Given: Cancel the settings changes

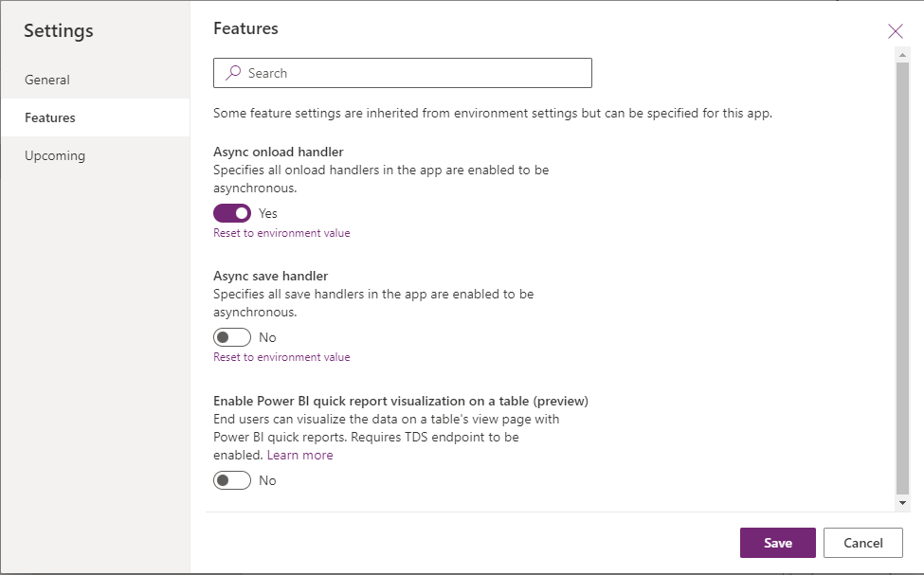Looking at the screenshot, I should pos(862,543).
